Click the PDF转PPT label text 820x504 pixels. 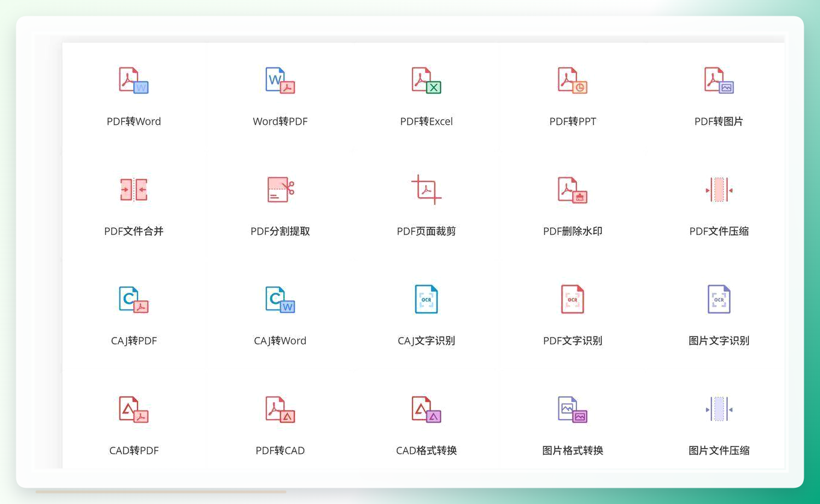pos(573,121)
